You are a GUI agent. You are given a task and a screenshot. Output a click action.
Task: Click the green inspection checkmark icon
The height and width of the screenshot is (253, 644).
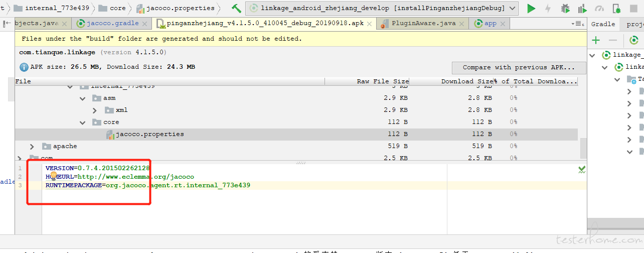(x=582, y=170)
